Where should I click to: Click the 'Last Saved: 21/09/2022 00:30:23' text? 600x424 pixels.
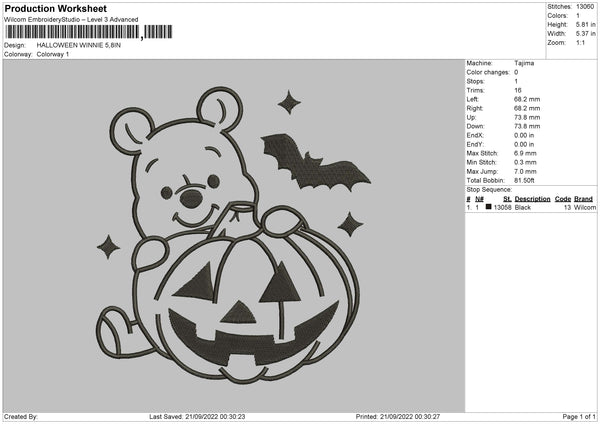(197, 416)
